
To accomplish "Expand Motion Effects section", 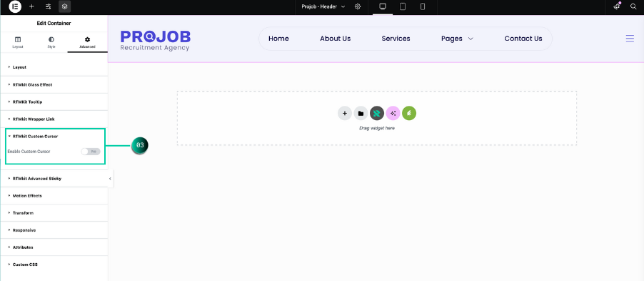I will click(54, 196).
